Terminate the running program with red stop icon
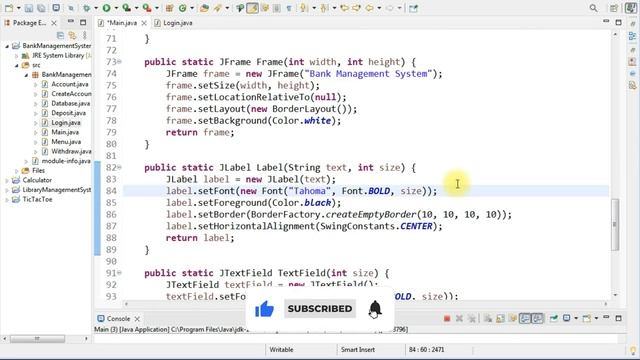Screen dimensions: 640x360 pos(447,318)
